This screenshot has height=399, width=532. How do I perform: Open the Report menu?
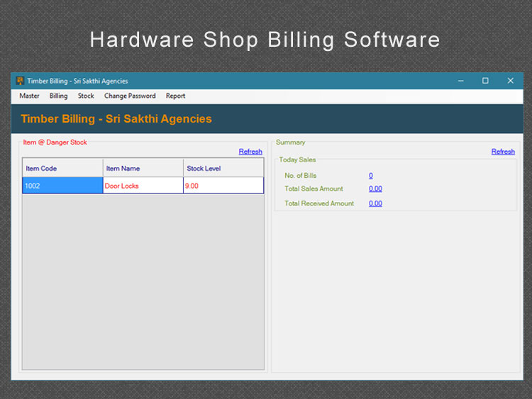point(175,96)
